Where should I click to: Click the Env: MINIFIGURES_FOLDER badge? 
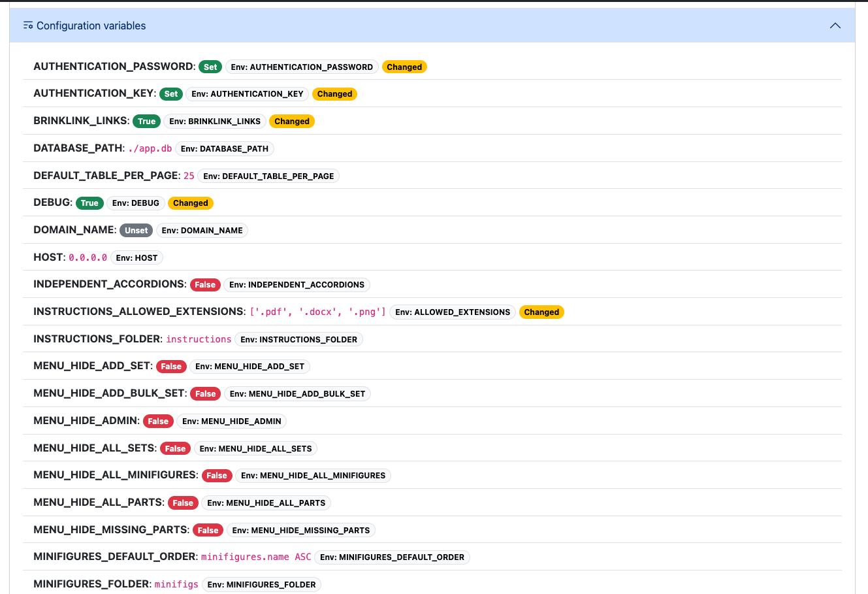[x=262, y=585]
